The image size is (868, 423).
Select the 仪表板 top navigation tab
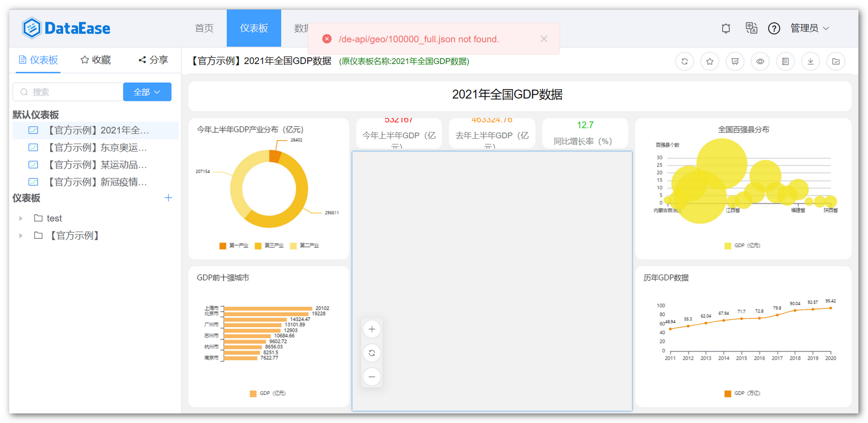click(254, 28)
